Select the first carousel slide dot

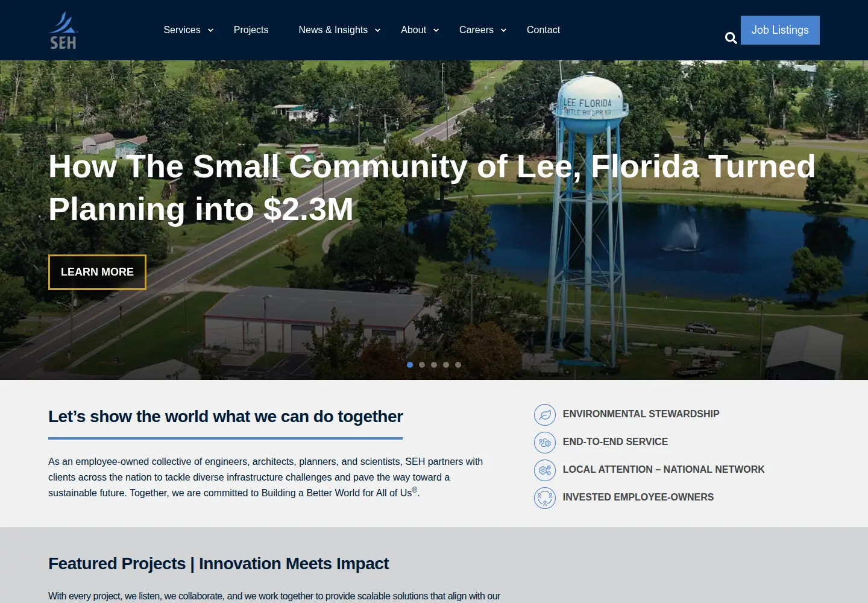tap(410, 365)
